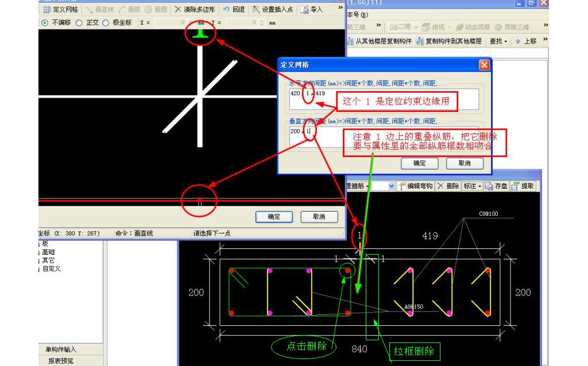Click the 回退 undo tool

coord(234,9)
